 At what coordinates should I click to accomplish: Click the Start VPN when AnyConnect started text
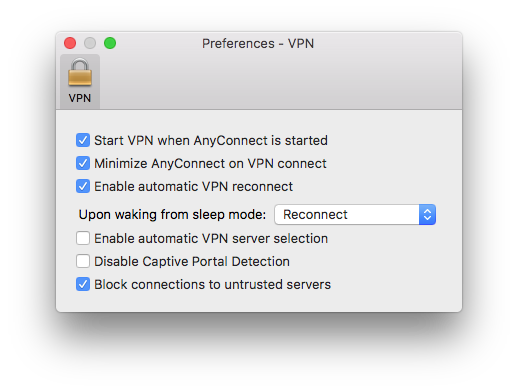tap(211, 140)
